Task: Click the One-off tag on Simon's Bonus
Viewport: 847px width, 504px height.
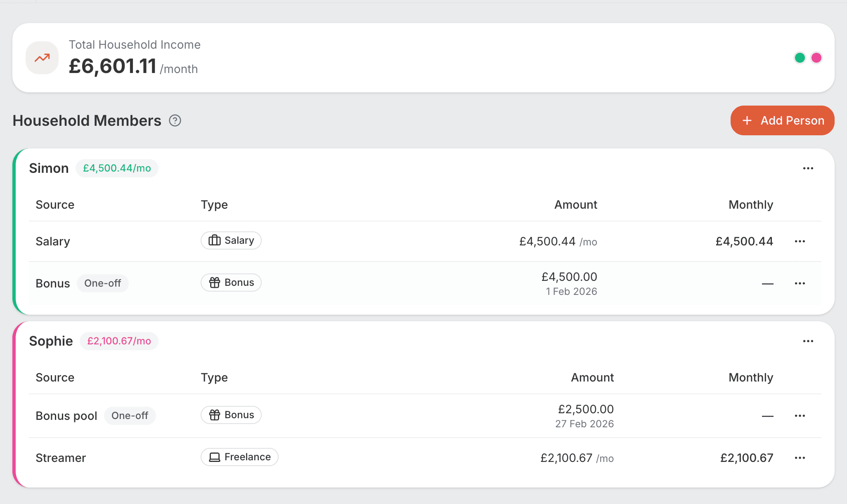Action: [x=102, y=283]
